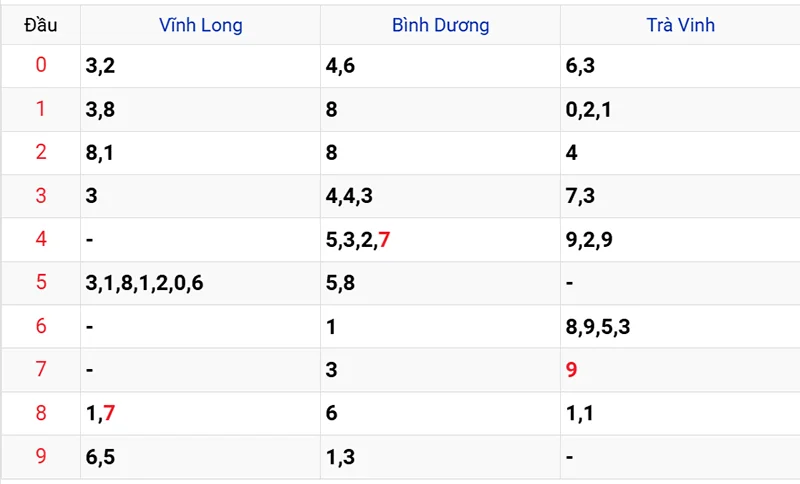Click the Đầu column header
Viewport: 800px width, 484px height.
[41, 25]
